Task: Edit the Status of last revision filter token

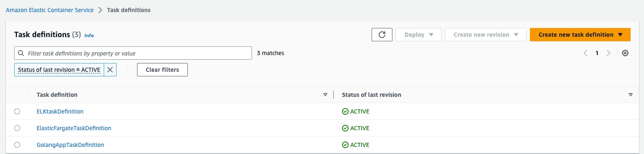Action: click(x=59, y=70)
